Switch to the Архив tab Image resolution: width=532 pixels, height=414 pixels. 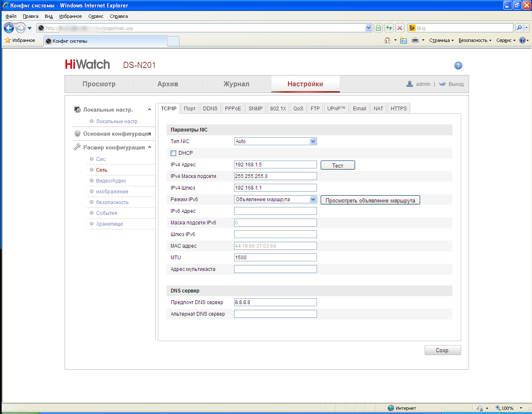point(168,84)
